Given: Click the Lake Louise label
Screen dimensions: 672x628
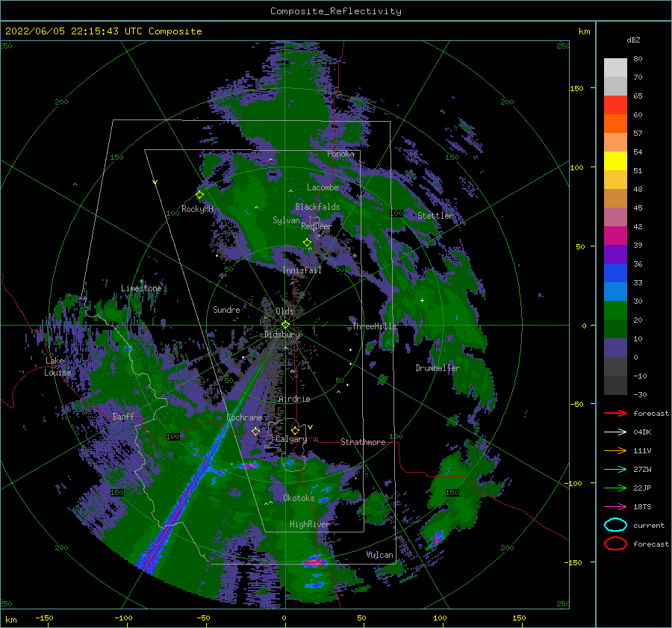Looking at the screenshot, I should pyautogui.click(x=57, y=367).
